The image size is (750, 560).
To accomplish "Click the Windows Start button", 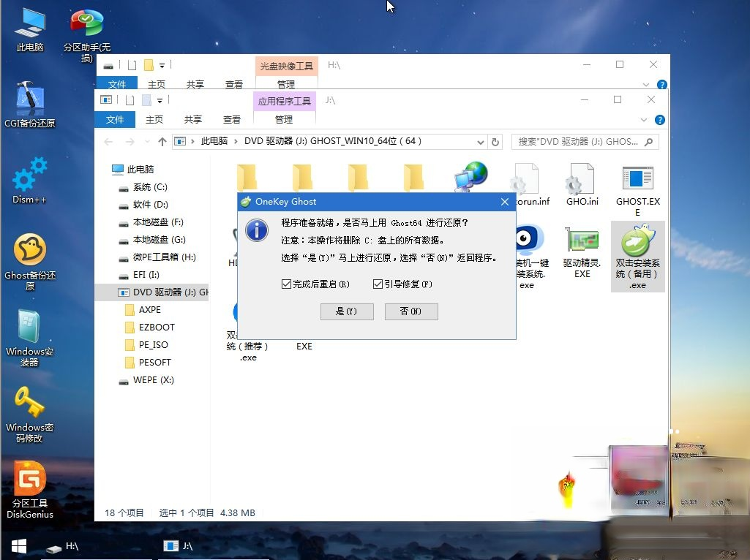I will click(x=18, y=546).
